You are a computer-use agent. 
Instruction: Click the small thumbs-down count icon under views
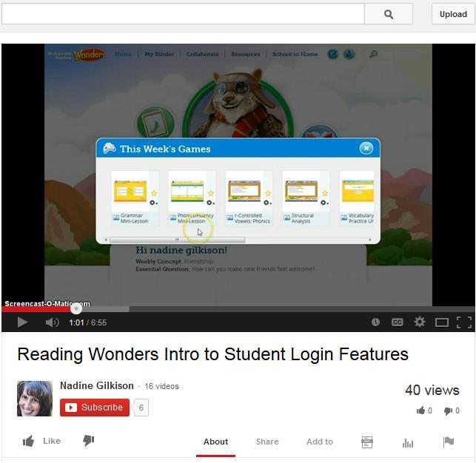pos(448,410)
